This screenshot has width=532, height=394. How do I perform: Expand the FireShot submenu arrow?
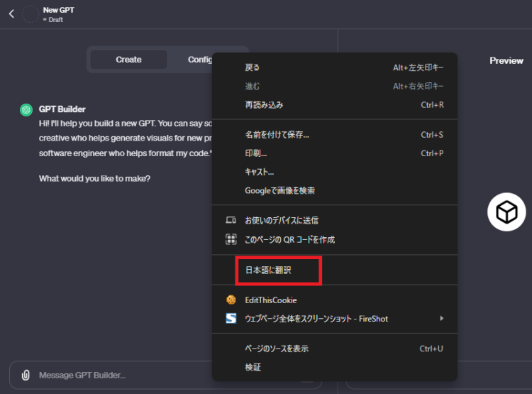tap(441, 318)
